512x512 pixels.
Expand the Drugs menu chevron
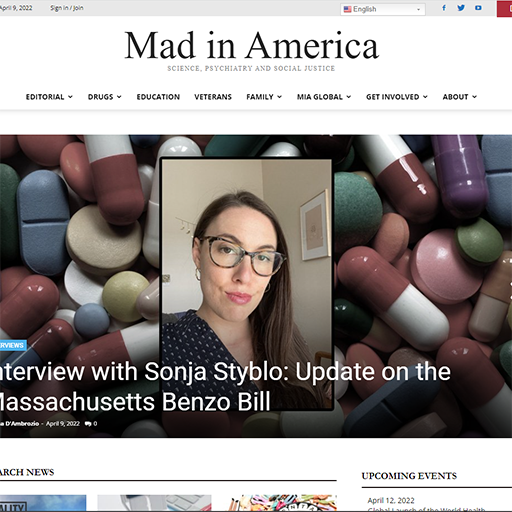119,97
